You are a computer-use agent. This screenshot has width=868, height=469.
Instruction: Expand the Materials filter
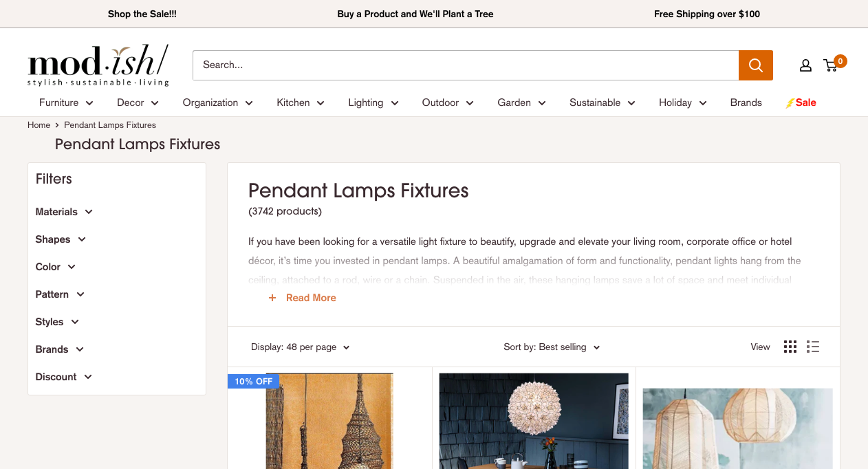pos(64,212)
